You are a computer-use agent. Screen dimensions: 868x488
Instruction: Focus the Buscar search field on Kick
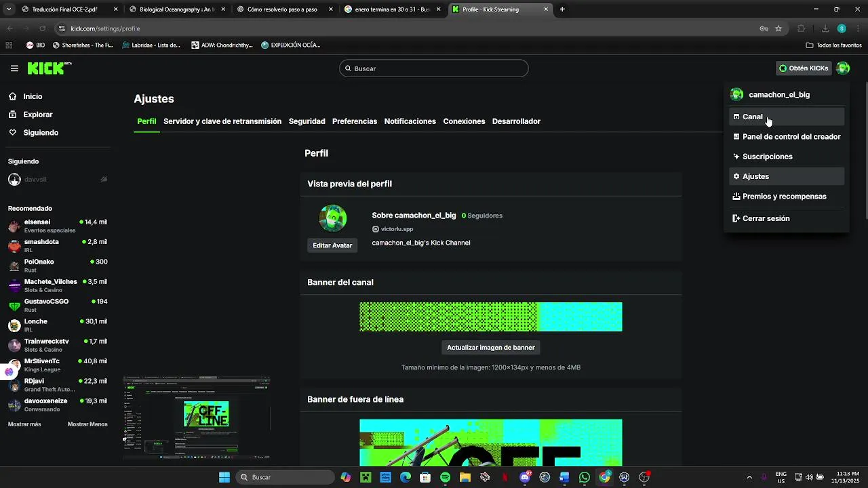point(434,68)
